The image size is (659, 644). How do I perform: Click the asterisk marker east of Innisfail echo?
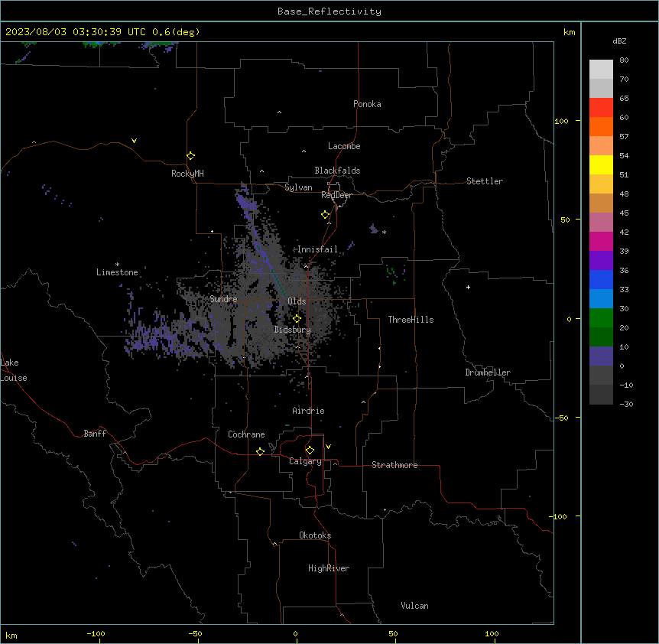[x=384, y=232]
